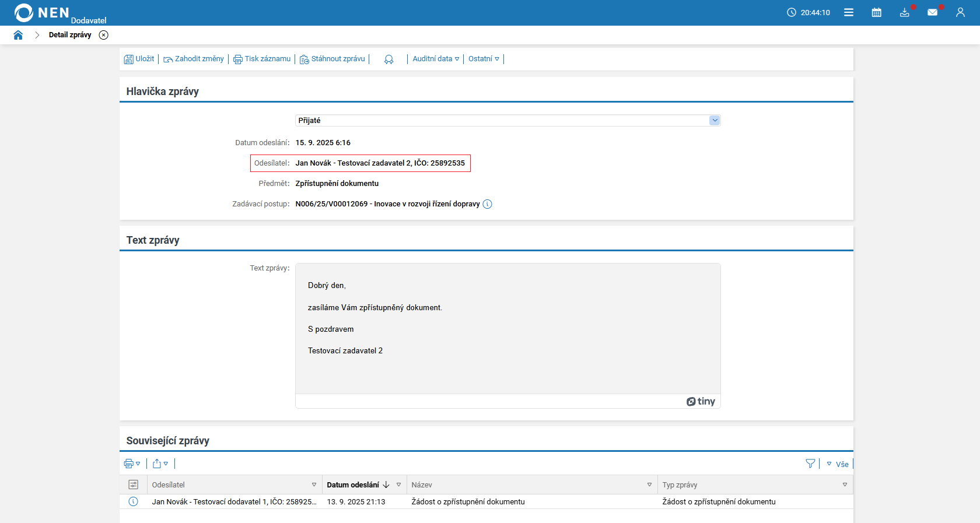Expand the Vše filter dropdown

pyautogui.click(x=838, y=464)
